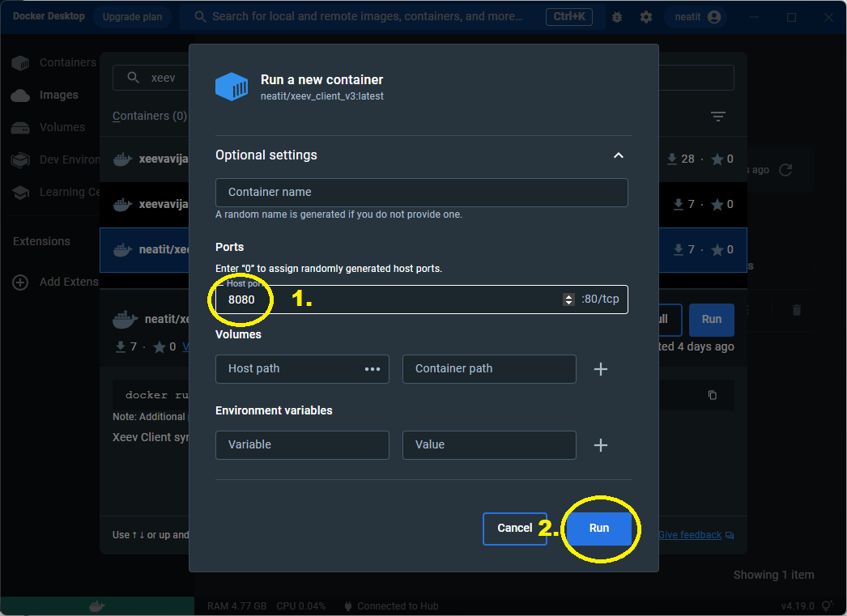Image resolution: width=847 pixels, height=616 pixels.
Task: Click the environment Variable field
Action: coord(301,444)
